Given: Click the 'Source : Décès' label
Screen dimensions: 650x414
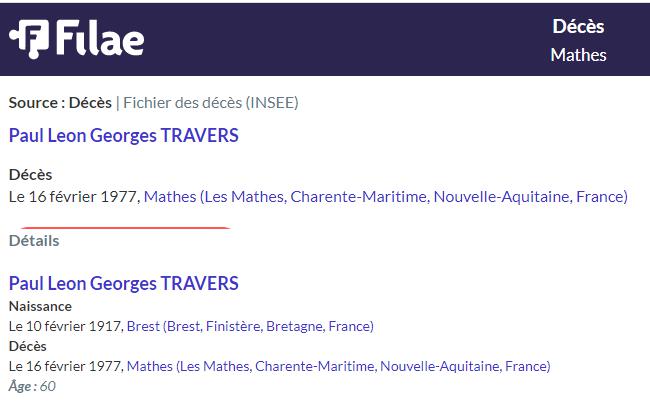Looking at the screenshot, I should coord(60,103).
